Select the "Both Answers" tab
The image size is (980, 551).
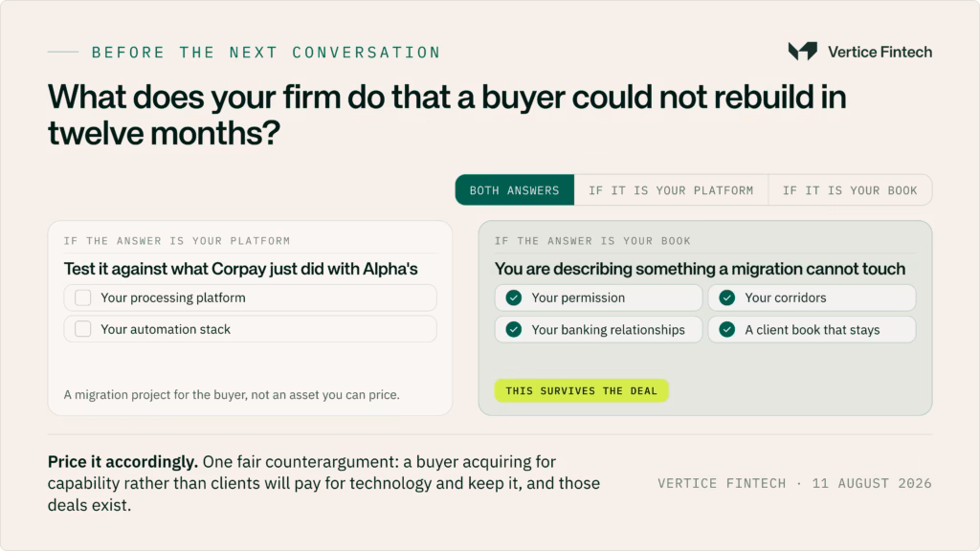(x=514, y=190)
